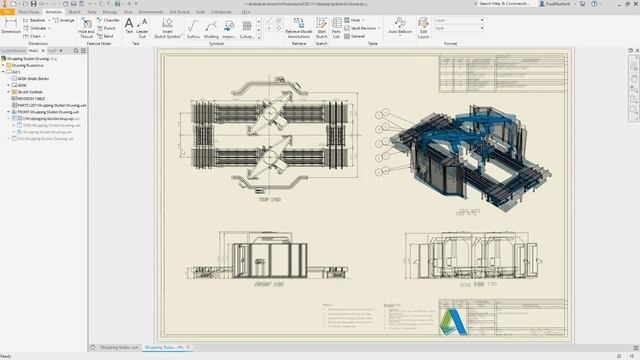Open the shopping cart icon in title bar

pyautogui.click(x=582, y=4)
